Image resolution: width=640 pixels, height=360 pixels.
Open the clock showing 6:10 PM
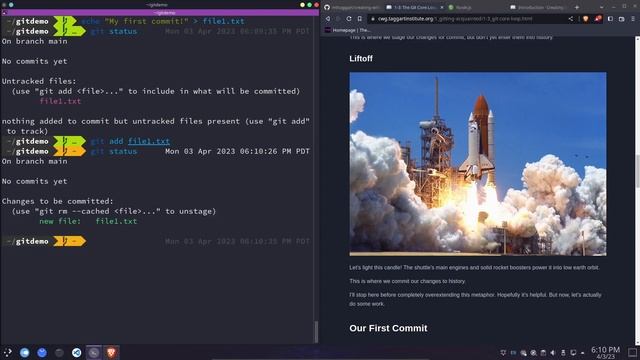coord(605,353)
